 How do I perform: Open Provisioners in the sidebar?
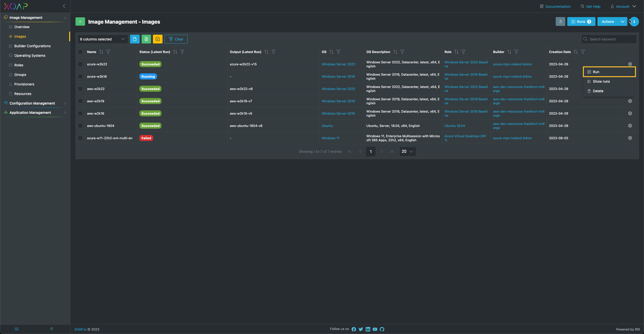pos(24,84)
